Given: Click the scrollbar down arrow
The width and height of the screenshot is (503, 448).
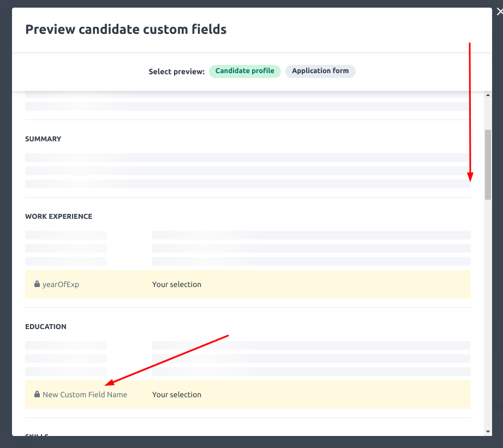Looking at the screenshot, I should click(x=487, y=430).
